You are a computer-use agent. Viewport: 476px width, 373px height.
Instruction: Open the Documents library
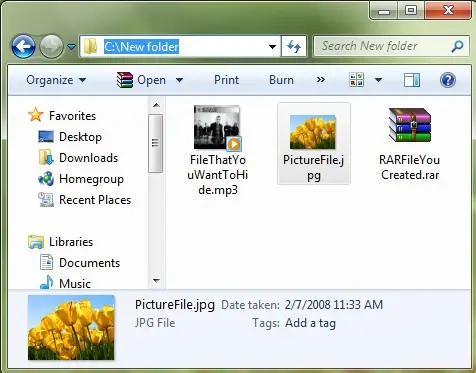[89, 263]
